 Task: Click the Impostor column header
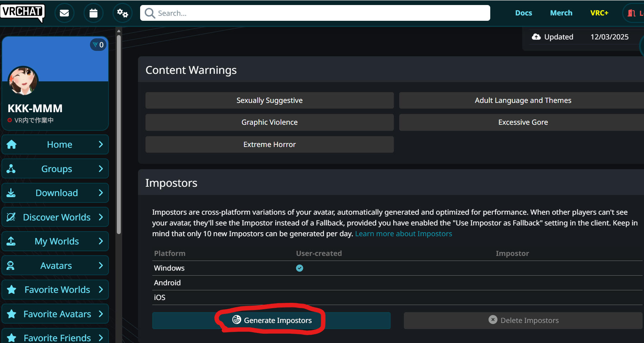(512, 253)
